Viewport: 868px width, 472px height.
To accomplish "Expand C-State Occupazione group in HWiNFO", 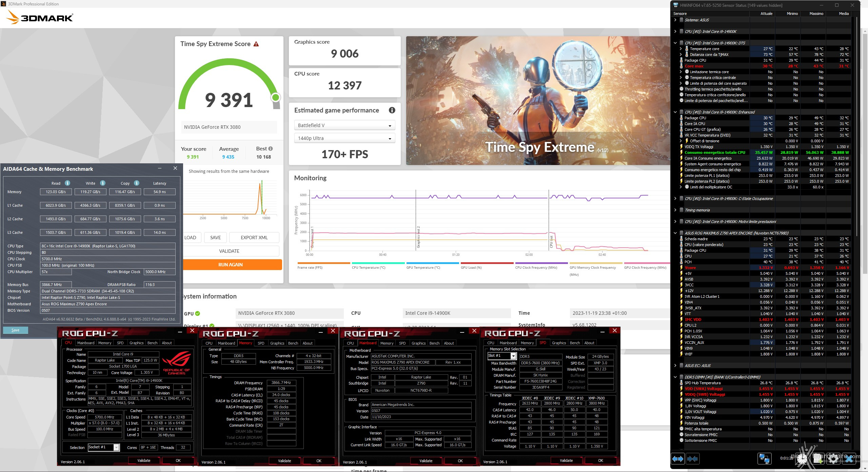I will 675,199.
